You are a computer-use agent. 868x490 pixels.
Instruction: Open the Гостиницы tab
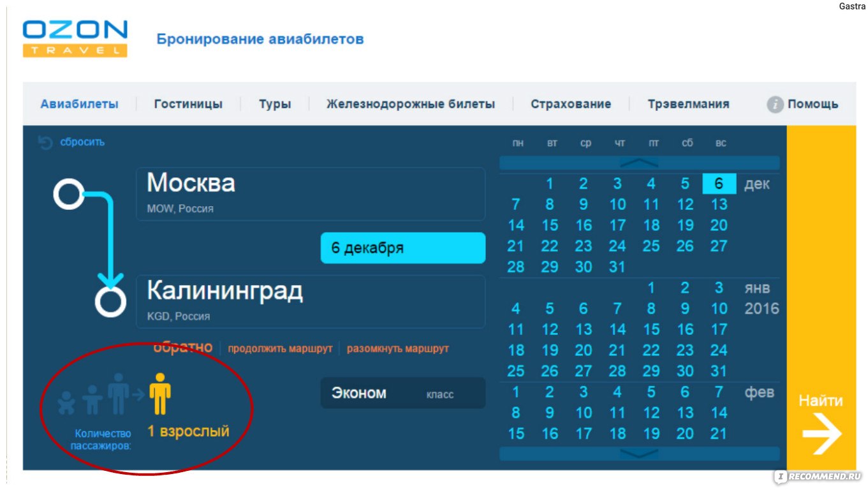pos(188,104)
